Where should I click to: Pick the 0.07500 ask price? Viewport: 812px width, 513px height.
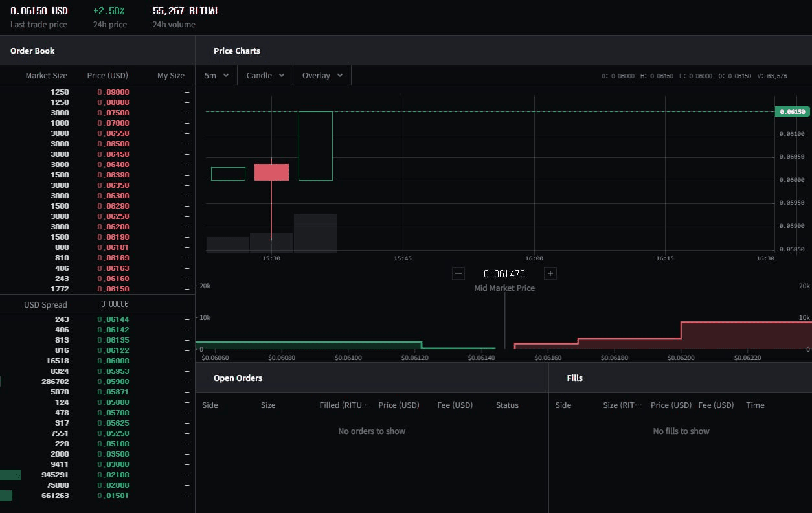click(x=113, y=113)
